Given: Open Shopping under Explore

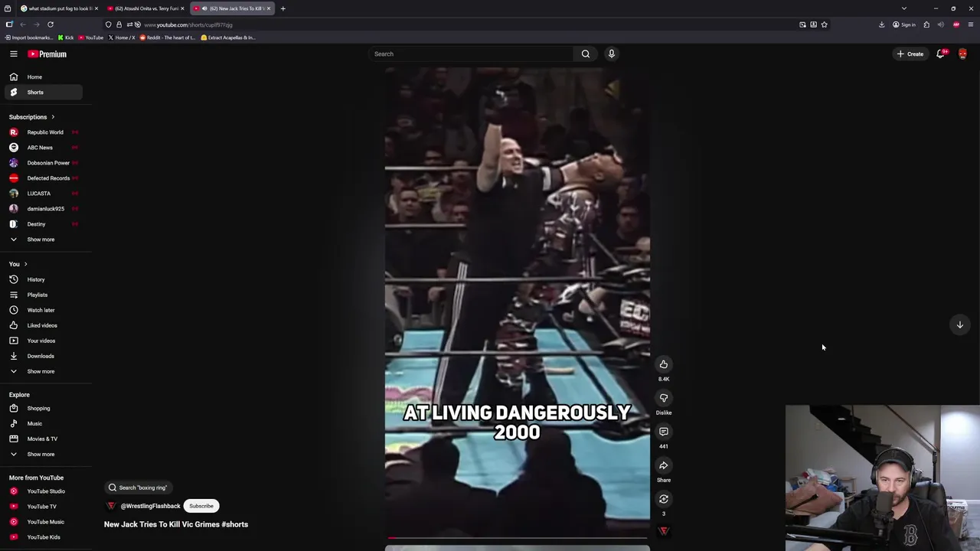Looking at the screenshot, I should click(x=43, y=408).
